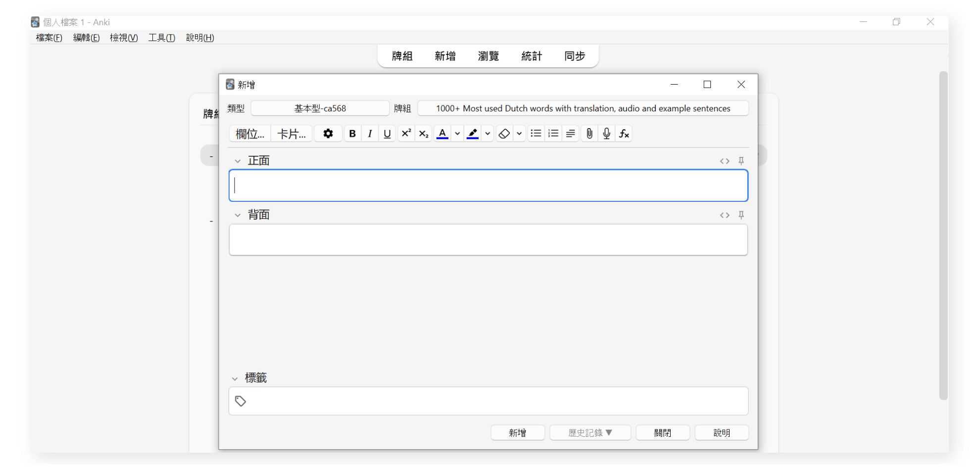Image resolution: width=980 pixels, height=470 pixels.
Task: Click the 新增 button to add card
Action: tap(517, 433)
